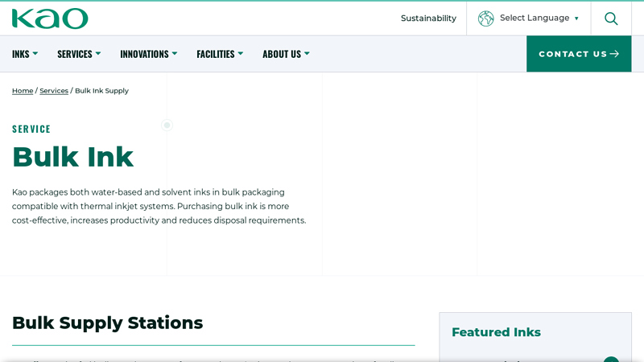Go to the Sustainability page

point(428,19)
